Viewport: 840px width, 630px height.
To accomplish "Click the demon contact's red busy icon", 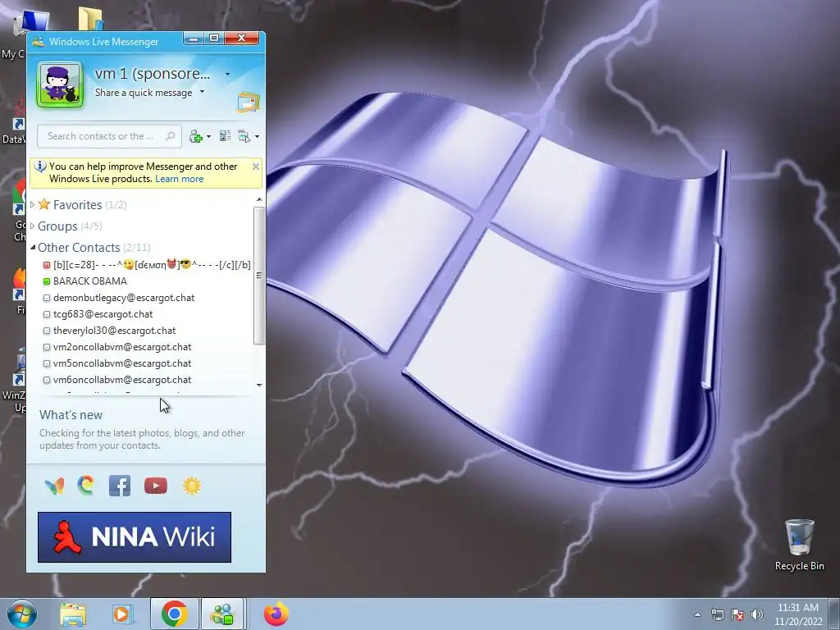I will pyautogui.click(x=47, y=265).
